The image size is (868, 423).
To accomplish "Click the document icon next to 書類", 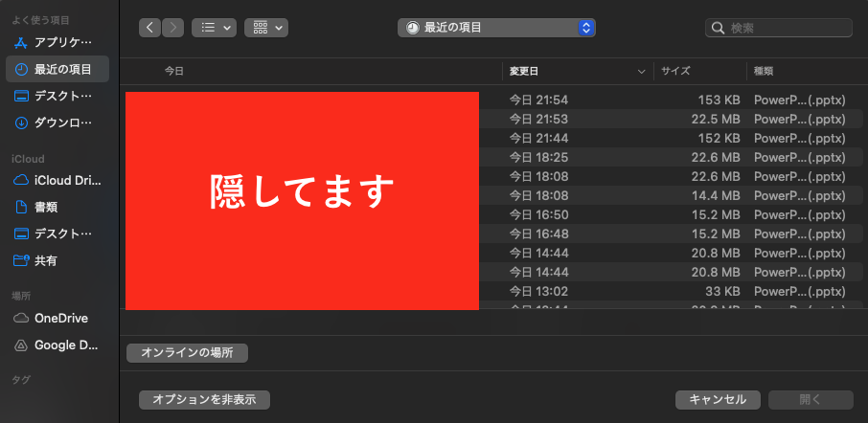I will pos(21,207).
